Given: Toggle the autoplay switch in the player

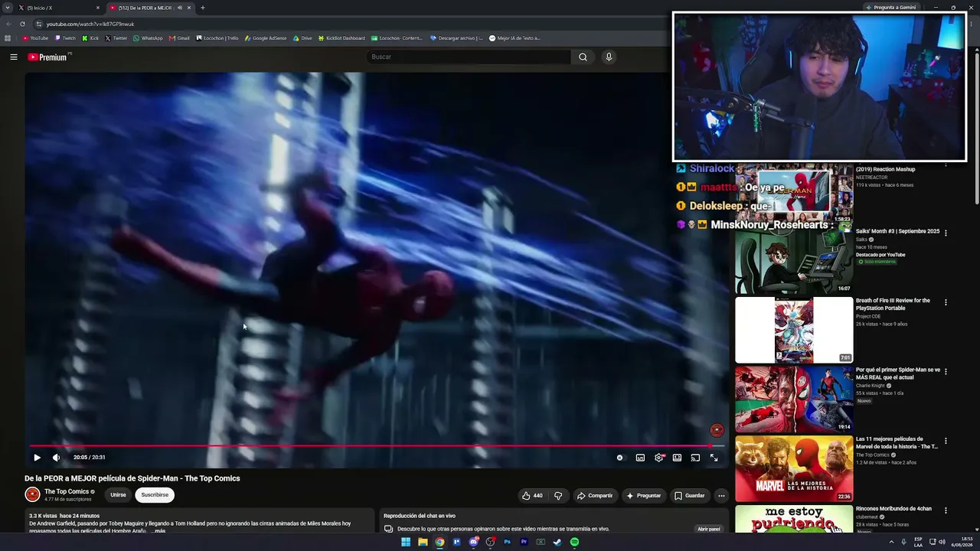Looking at the screenshot, I should click(x=620, y=458).
